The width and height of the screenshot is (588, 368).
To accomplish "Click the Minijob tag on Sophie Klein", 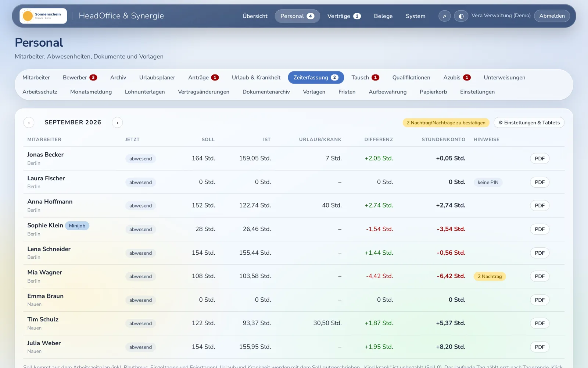I will click(x=77, y=226).
